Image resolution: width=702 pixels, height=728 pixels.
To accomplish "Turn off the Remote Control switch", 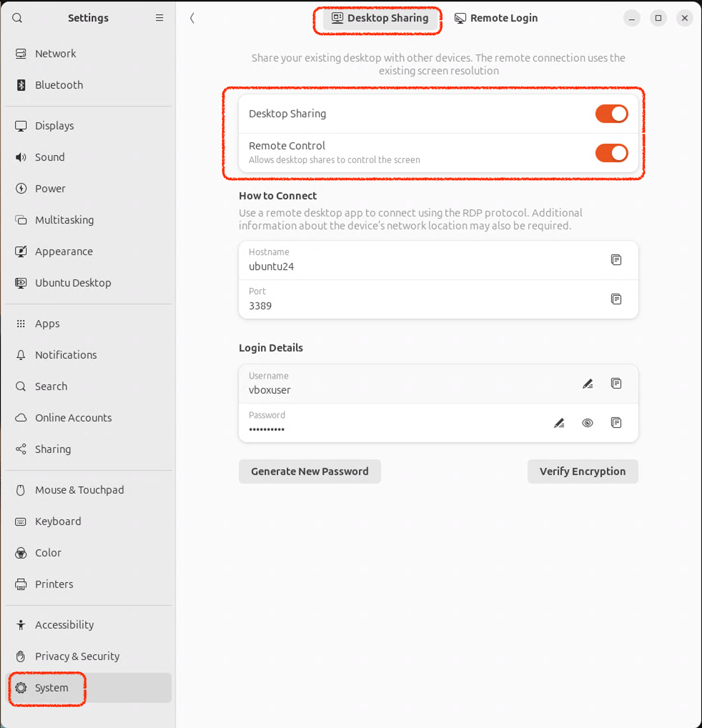I will 611,153.
